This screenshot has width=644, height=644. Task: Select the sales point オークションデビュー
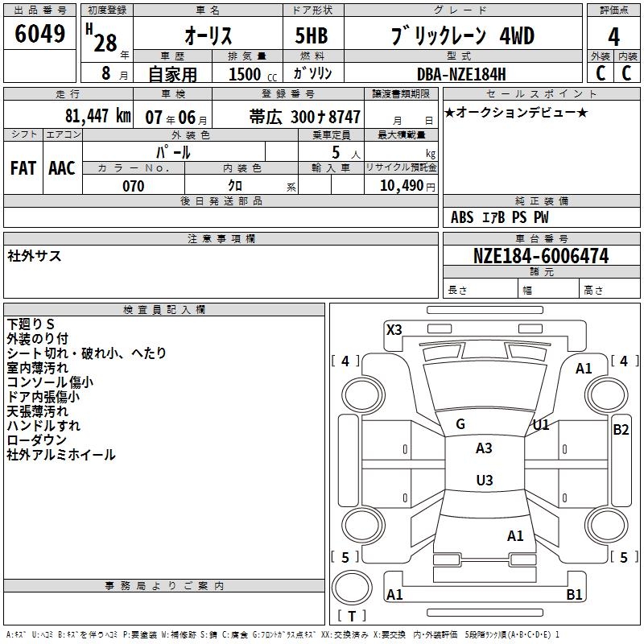pos(516,112)
